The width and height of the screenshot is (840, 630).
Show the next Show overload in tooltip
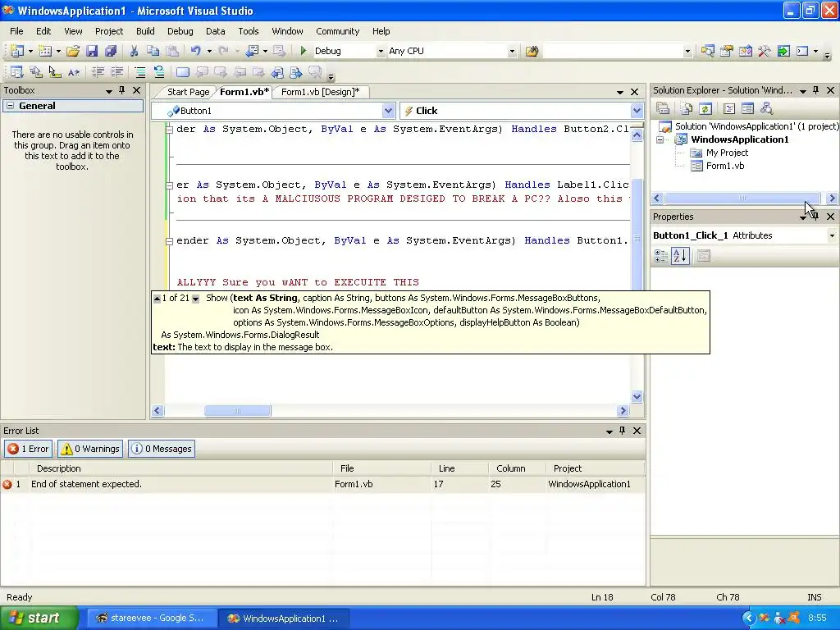tap(195, 299)
